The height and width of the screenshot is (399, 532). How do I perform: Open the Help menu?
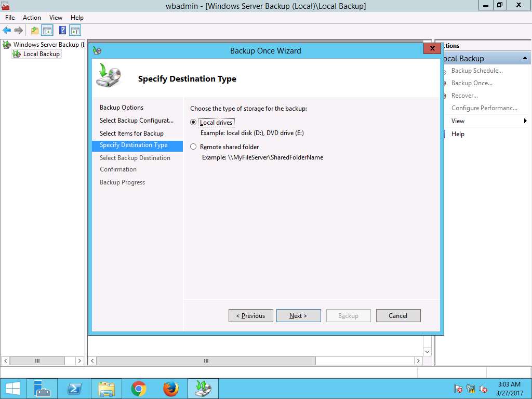pyautogui.click(x=77, y=18)
